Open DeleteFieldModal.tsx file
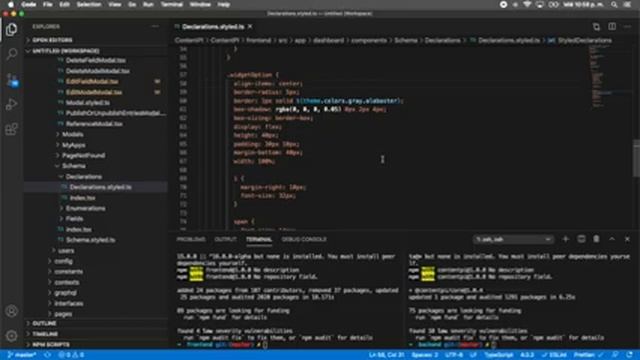This screenshot has width=640, height=360. pos(96,60)
